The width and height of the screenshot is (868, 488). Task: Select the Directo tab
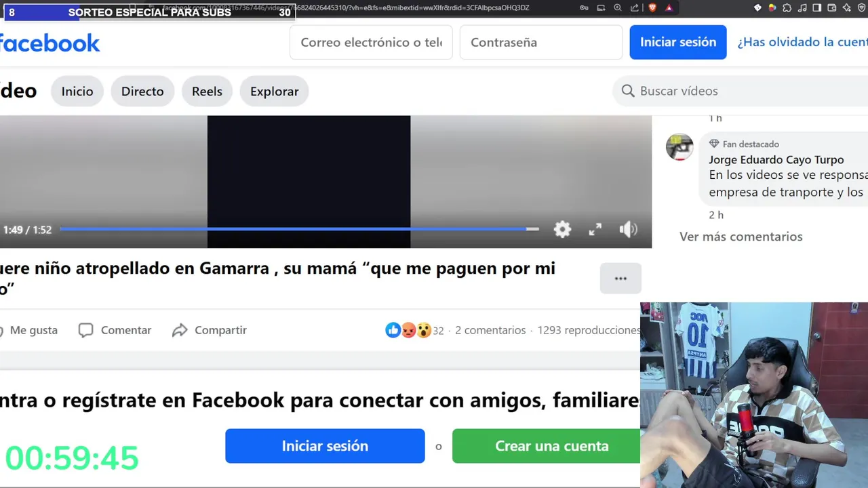(x=142, y=91)
